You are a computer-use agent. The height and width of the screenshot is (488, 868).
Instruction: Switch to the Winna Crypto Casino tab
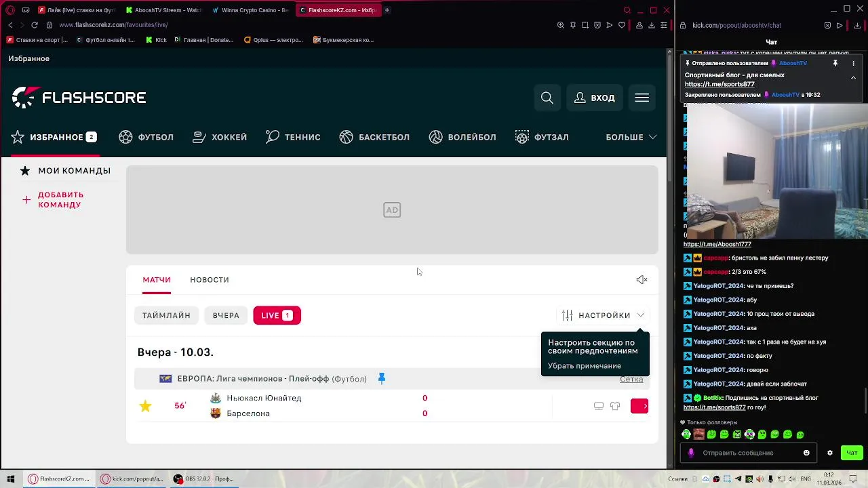pyautogui.click(x=250, y=10)
